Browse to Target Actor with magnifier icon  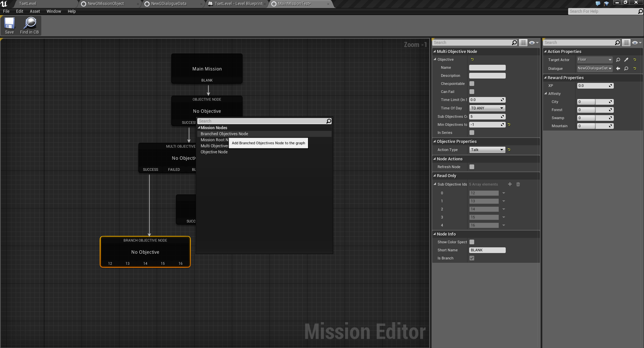click(618, 60)
